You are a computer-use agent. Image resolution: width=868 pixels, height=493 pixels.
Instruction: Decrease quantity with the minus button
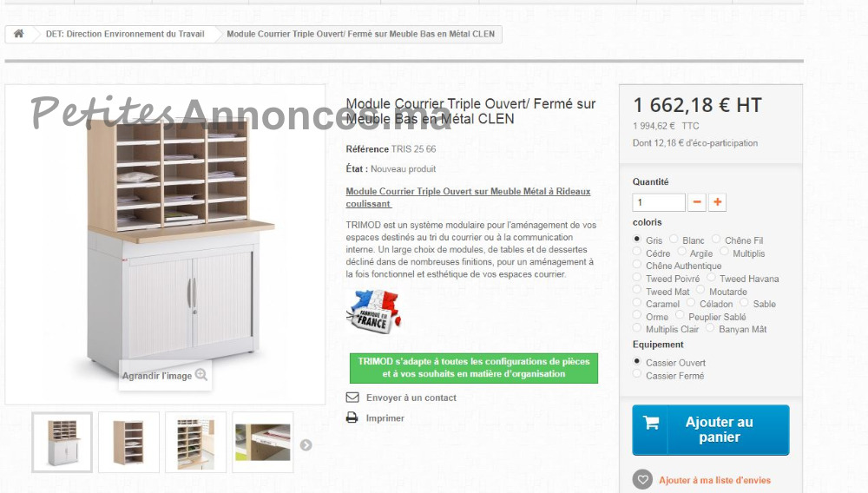pos(697,202)
